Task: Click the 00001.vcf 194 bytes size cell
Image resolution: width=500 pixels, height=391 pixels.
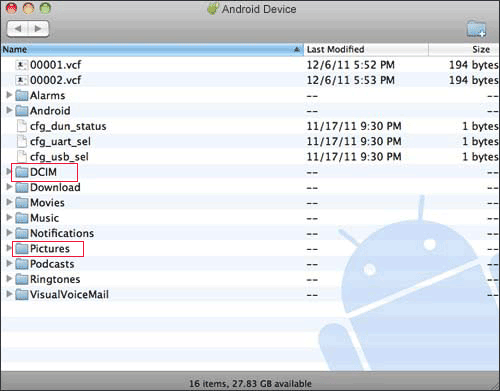Action: 474,65
